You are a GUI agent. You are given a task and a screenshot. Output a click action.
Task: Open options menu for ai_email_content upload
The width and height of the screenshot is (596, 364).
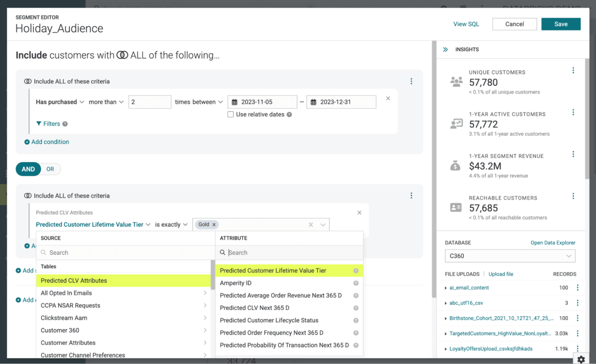pyautogui.click(x=577, y=288)
